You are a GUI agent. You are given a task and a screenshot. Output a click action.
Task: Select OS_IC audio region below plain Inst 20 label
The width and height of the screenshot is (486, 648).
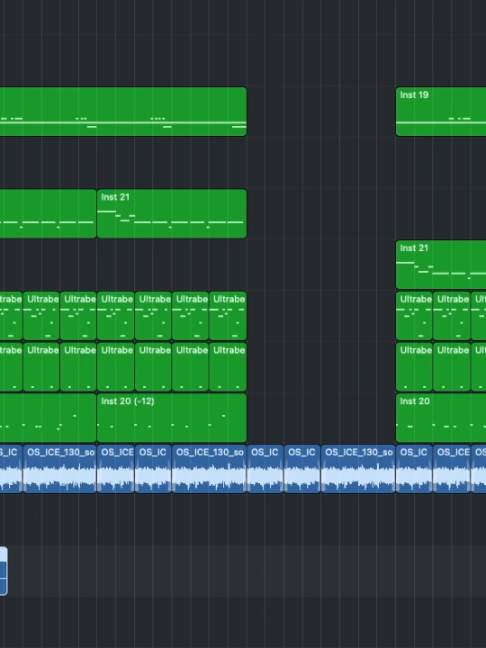[414, 469]
